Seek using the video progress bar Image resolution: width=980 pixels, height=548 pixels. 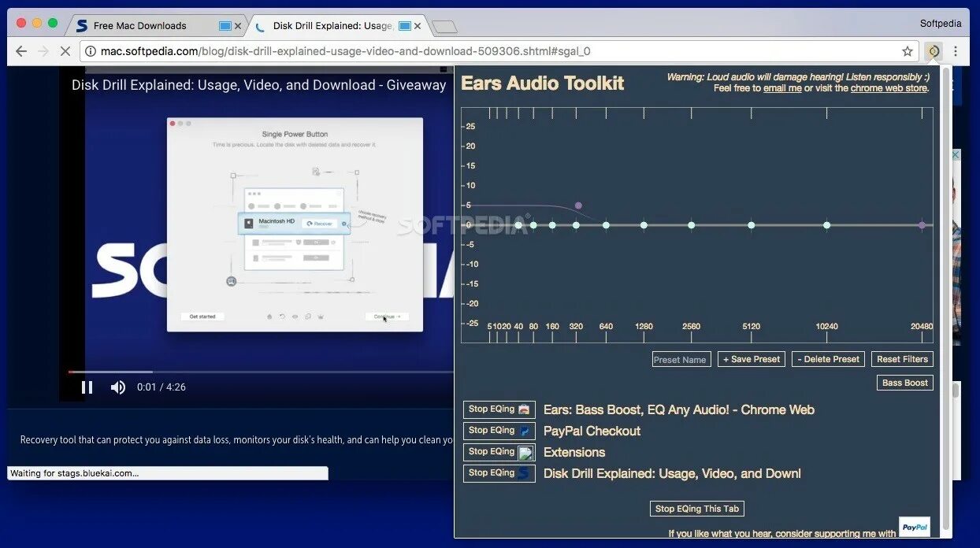click(261, 372)
